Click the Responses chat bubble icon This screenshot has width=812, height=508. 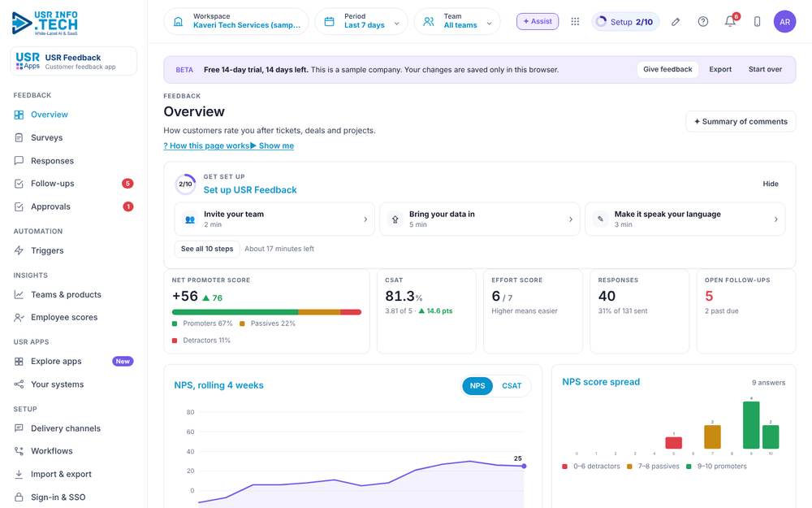(19, 161)
